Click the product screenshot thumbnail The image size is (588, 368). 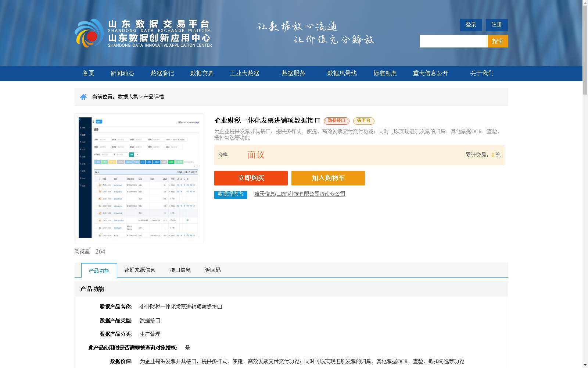coord(139,178)
